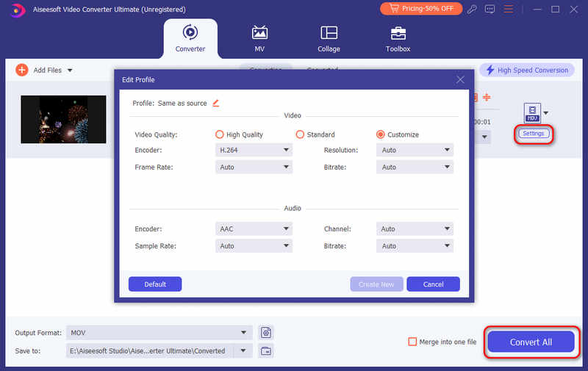The height and width of the screenshot is (371, 588).
Task: Switch to the MV tab
Action: 259,39
